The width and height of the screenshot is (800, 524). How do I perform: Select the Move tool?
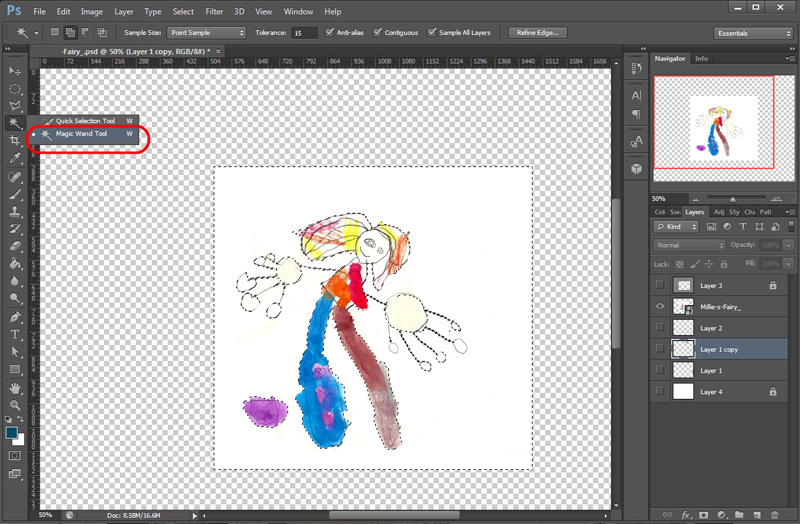[15, 70]
